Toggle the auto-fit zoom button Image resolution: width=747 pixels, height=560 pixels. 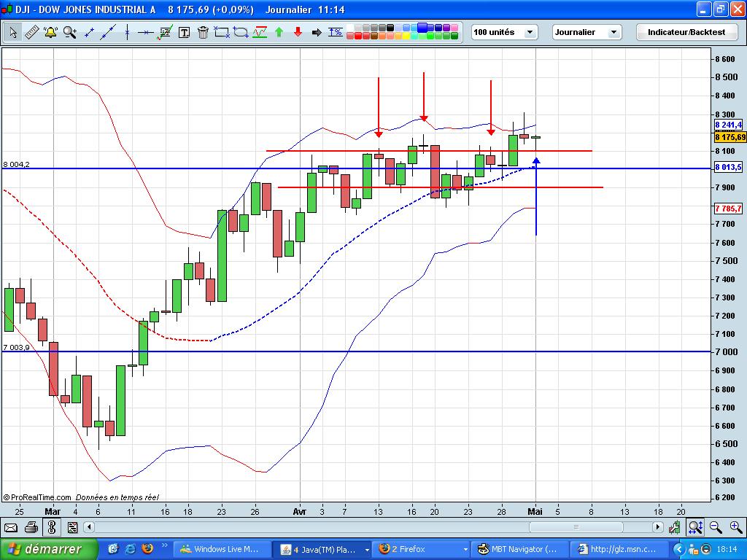coord(695,527)
